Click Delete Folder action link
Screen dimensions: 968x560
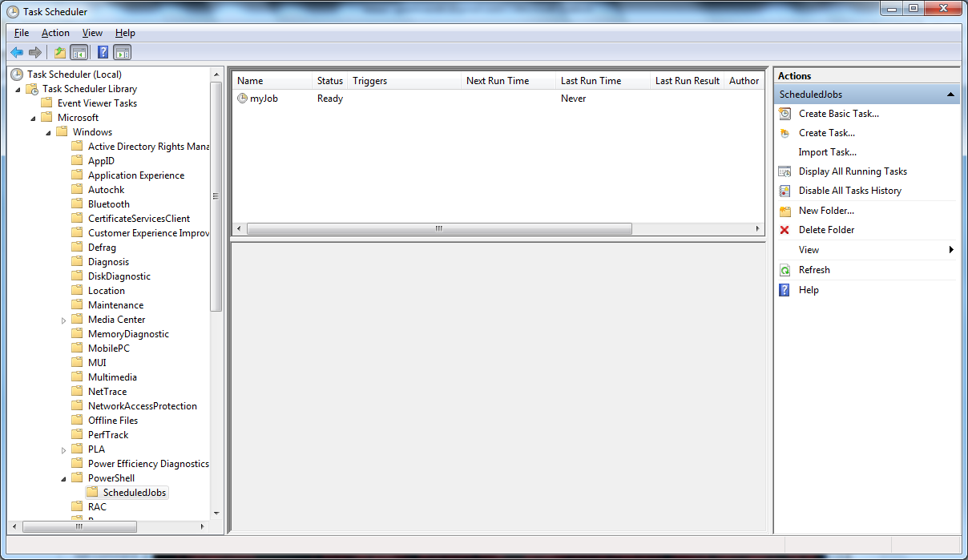827,230
